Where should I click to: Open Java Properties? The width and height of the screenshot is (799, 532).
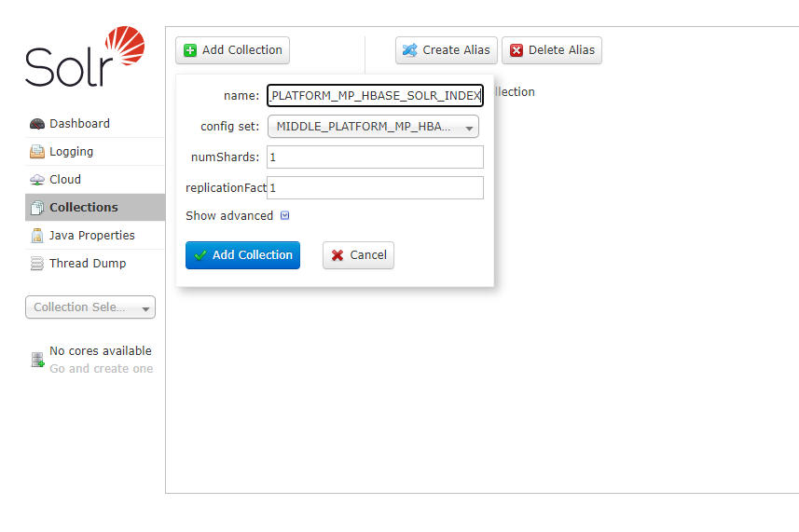coord(95,236)
